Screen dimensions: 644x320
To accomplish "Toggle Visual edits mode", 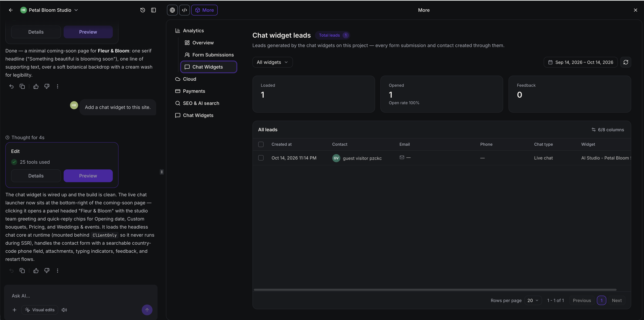I will pyautogui.click(x=40, y=310).
